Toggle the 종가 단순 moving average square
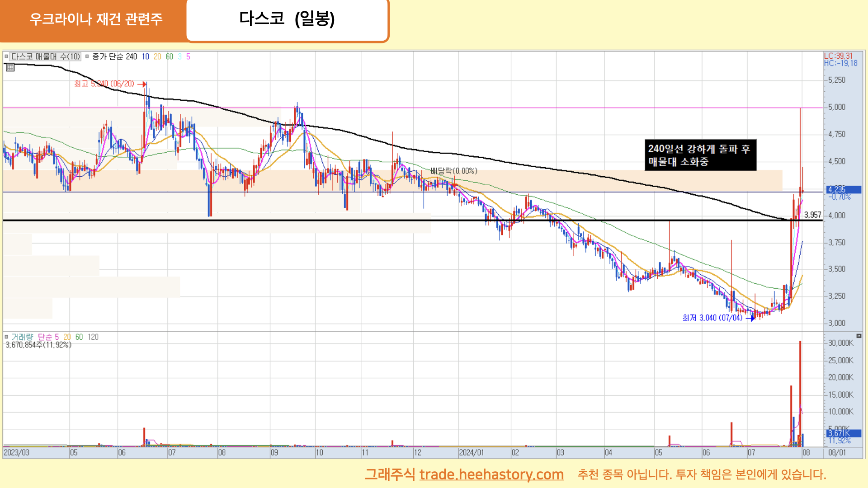This screenshot has width=868, height=488. tap(87, 56)
